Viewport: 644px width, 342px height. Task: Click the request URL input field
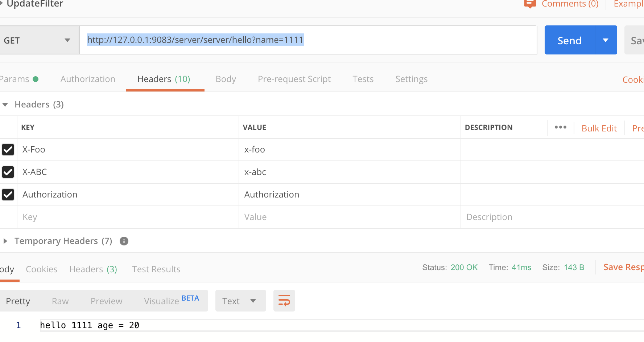417,40
